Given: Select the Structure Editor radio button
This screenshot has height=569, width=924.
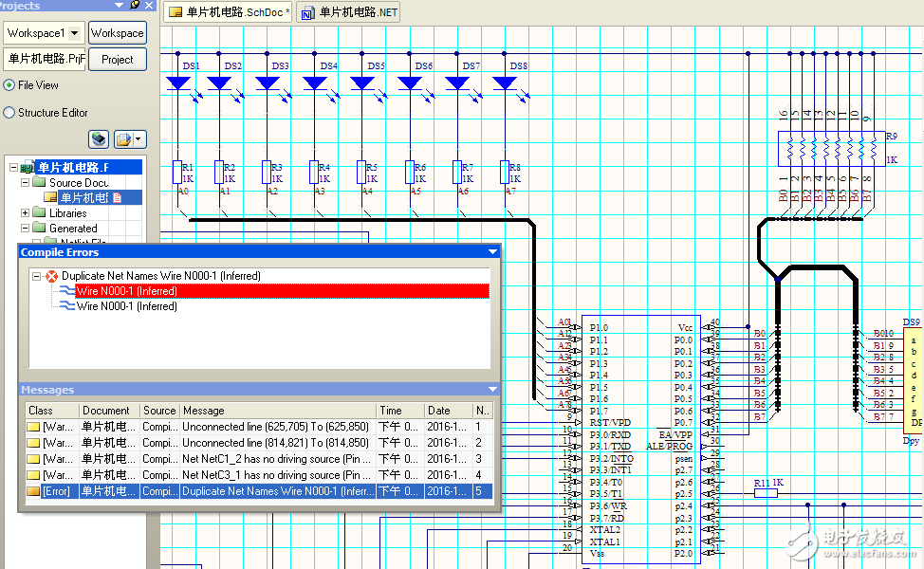Looking at the screenshot, I should click(9, 113).
